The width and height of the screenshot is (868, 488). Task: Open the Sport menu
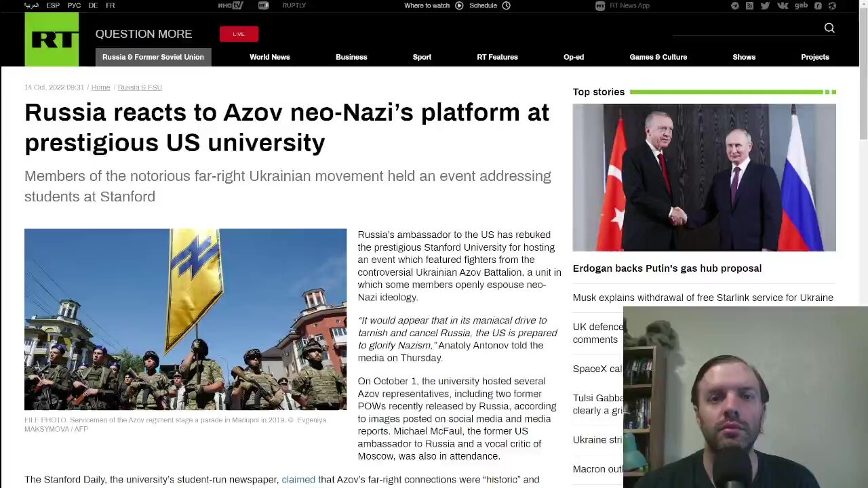[422, 57]
